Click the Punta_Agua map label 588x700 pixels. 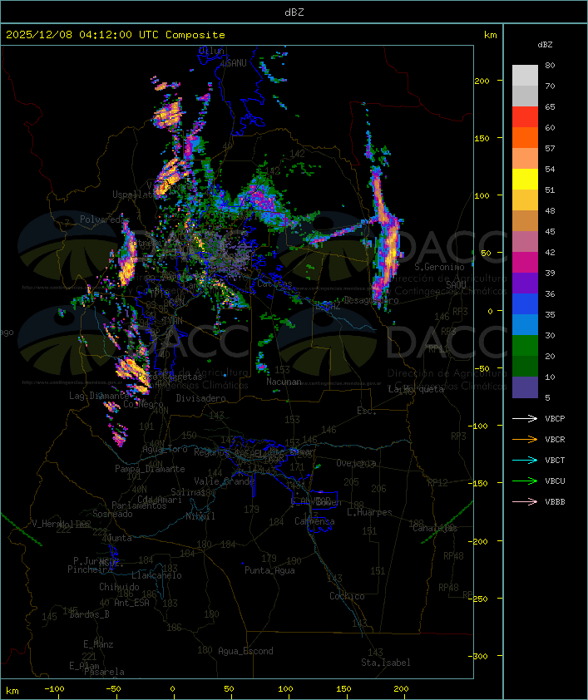pos(269,570)
